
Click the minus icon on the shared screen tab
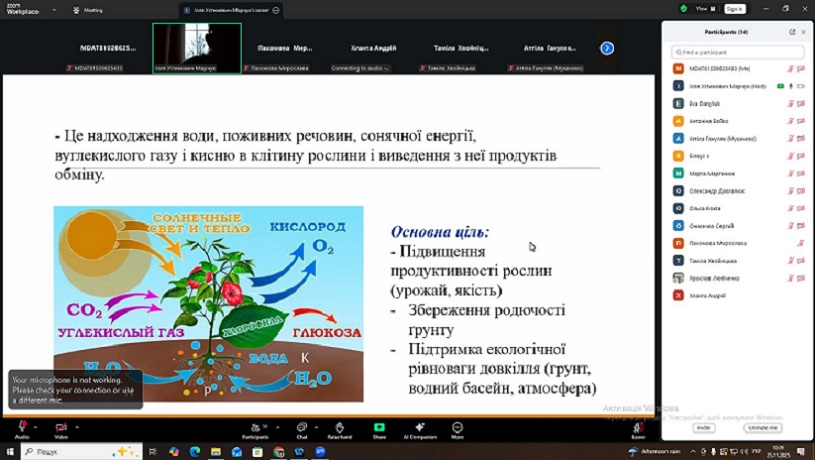click(x=276, y=10)
